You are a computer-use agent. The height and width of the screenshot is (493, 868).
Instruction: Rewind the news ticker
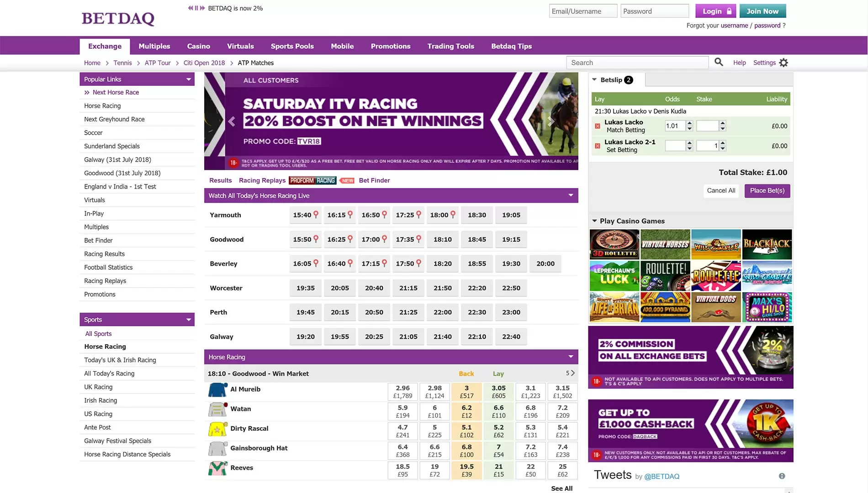coord(191,8)
